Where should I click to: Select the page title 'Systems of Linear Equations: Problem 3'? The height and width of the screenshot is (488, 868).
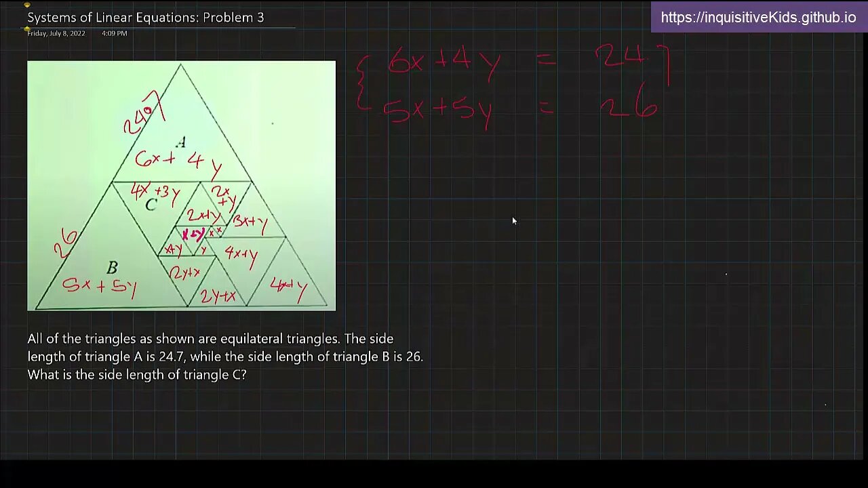coord(146,18)
